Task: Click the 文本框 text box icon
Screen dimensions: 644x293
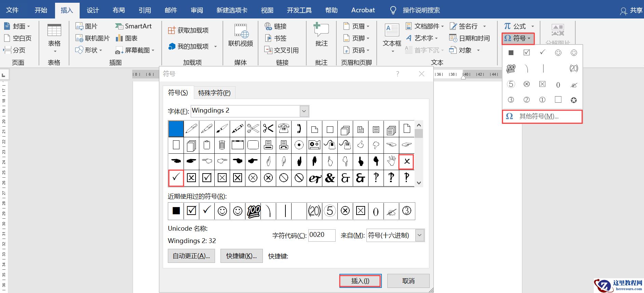Action: (392, 31)
